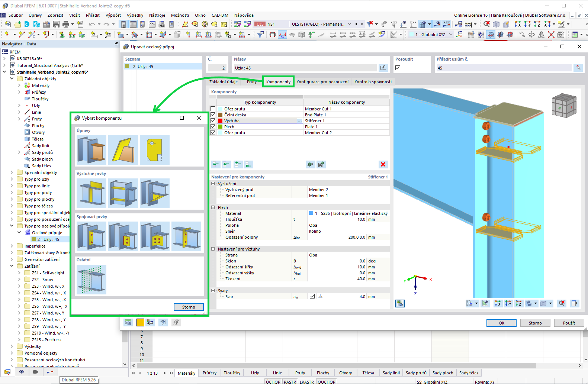588x384 pixels.
Task: Toggle checkbox for Čelní deska component
Action: pyautogui.click(x=213, y=115)
